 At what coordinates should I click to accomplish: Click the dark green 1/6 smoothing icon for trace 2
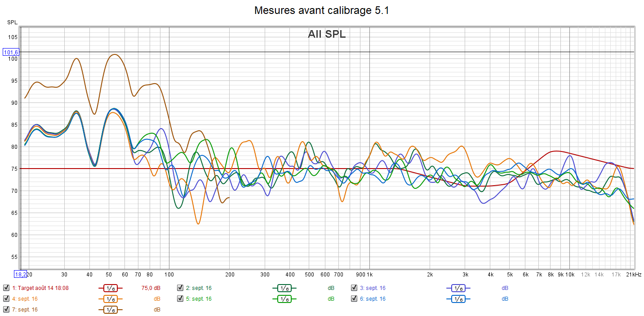(284, 288)
